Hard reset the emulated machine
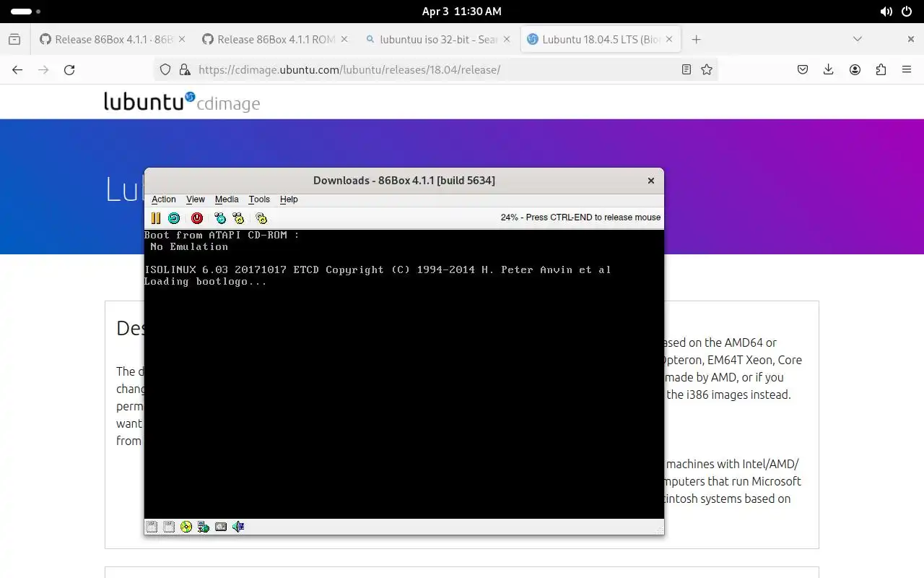This screenshot has width=924, height=578. (x=174, y=218)
